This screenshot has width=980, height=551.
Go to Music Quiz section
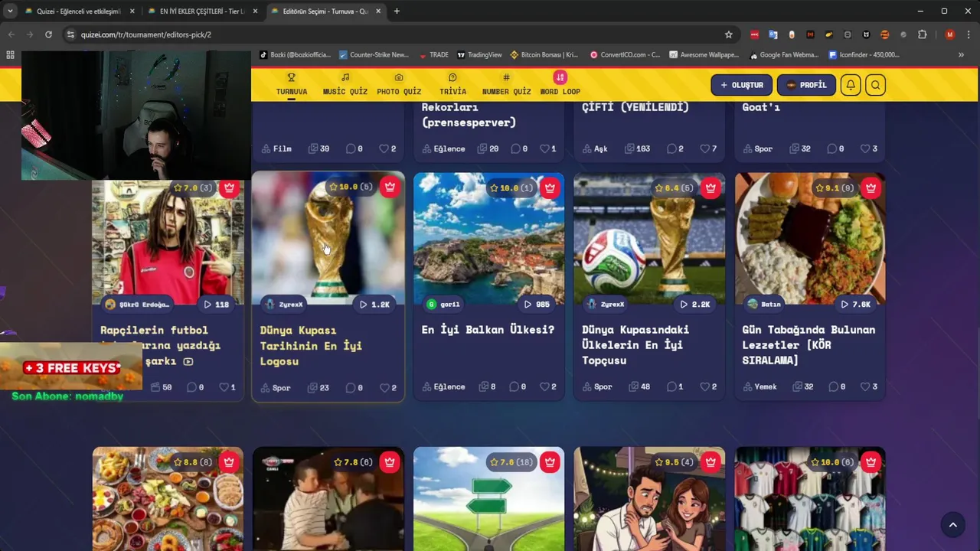coord(345,84)
